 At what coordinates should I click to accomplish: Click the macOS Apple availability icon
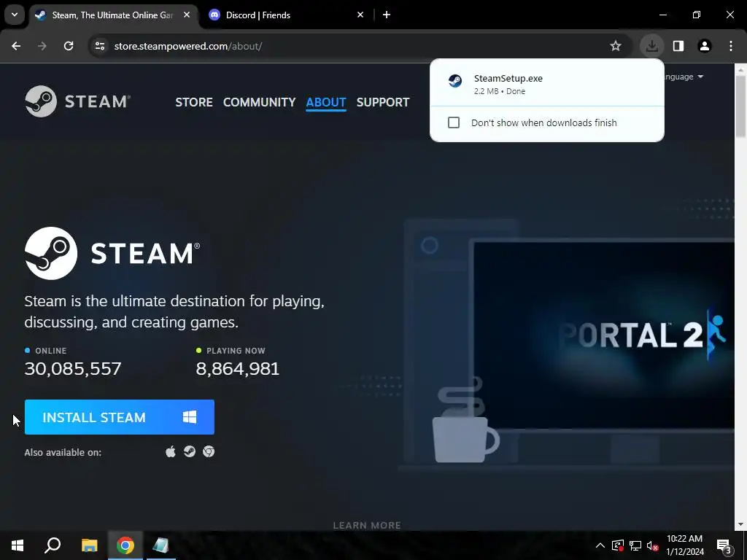pyautogui.click(x=171, y=451)
